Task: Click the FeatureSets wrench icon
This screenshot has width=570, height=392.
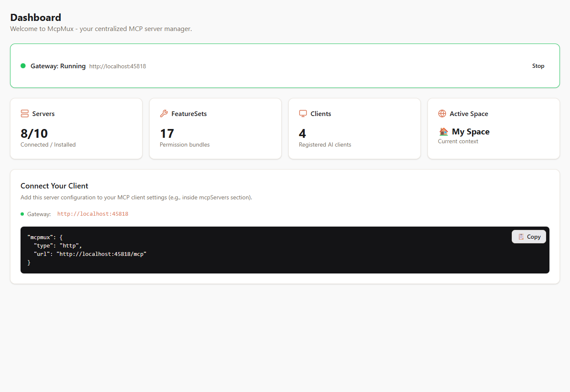Action: (164, 113)
